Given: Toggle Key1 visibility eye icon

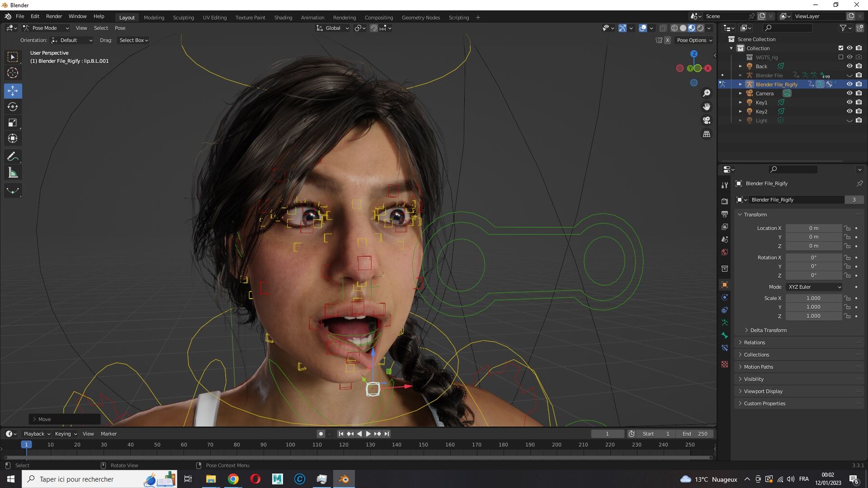Looking at the screenshot, I should 850,102.
